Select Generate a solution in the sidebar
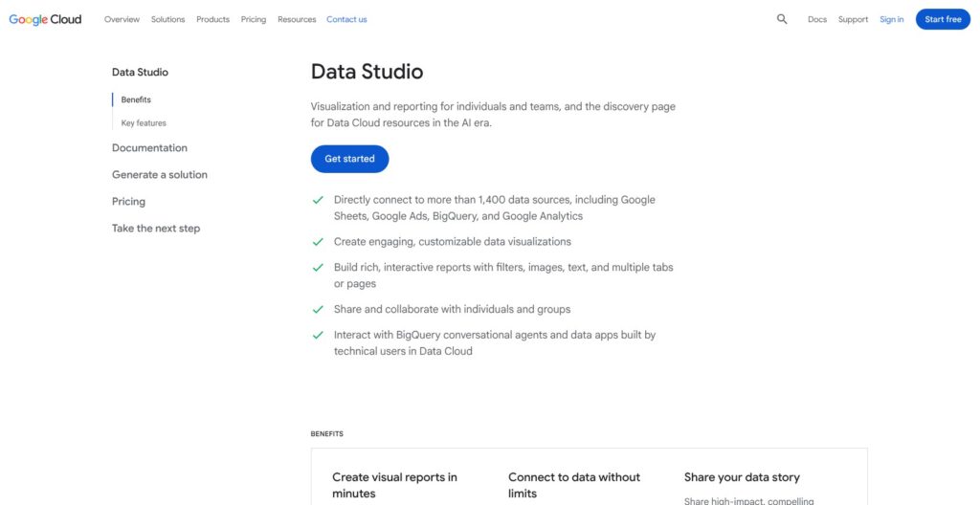Viewport: 980px width, 505px height. [160, 175]
